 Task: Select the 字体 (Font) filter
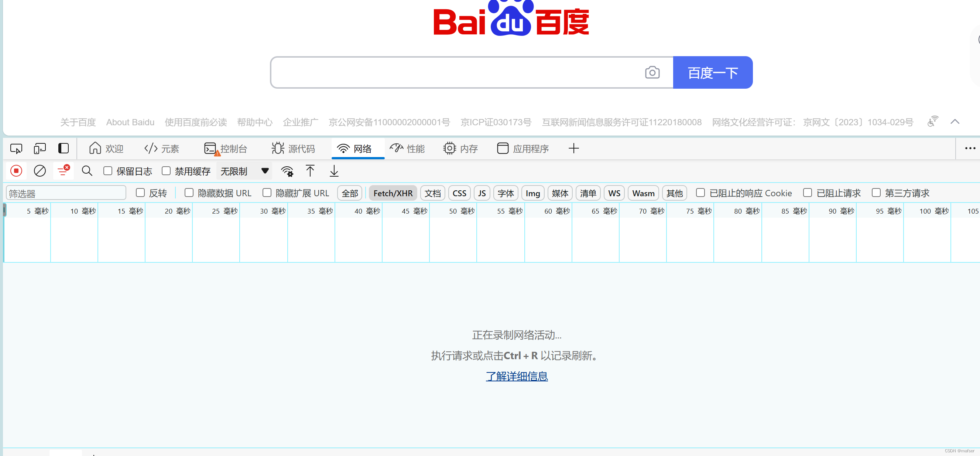506,193
